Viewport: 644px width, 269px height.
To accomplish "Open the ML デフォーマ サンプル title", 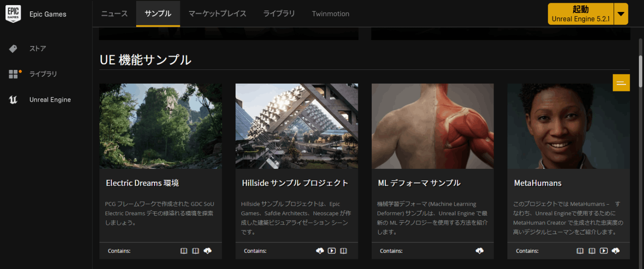I will 419,183.
